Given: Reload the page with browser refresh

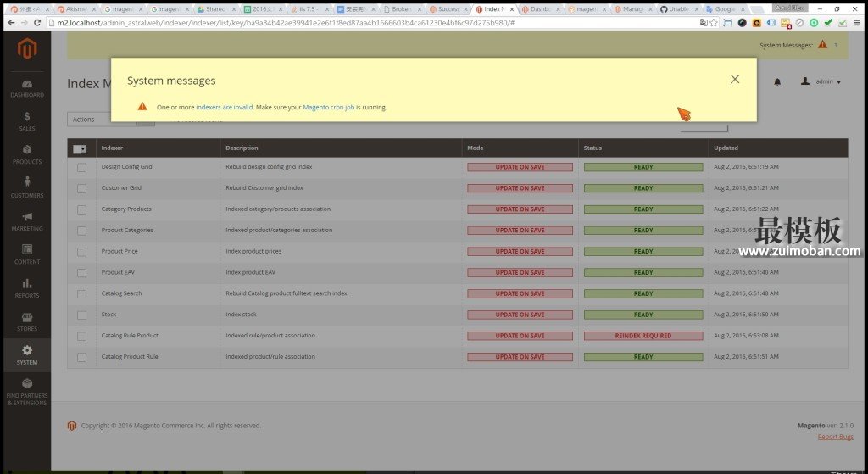Looking at the screenshot, I should [x=37, y=23].
